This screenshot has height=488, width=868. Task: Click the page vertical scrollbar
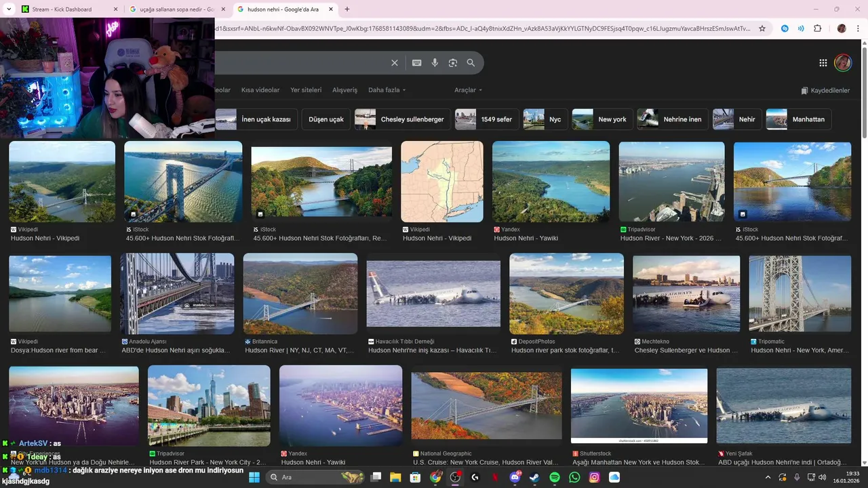pos(864,91)
